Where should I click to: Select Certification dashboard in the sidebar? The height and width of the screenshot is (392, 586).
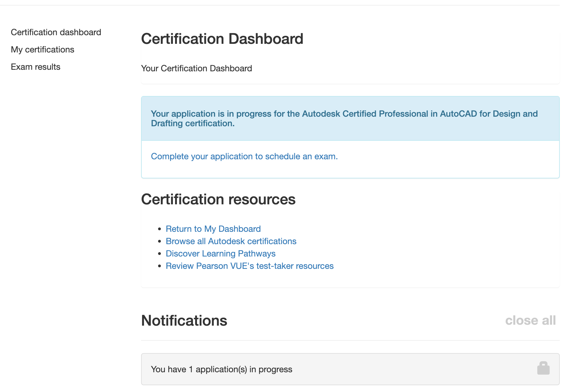click(56, 32)
